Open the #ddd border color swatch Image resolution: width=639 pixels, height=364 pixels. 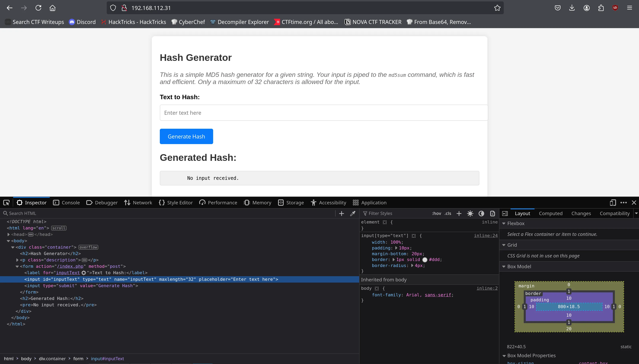pyautogui.click(x=425, y=260)
